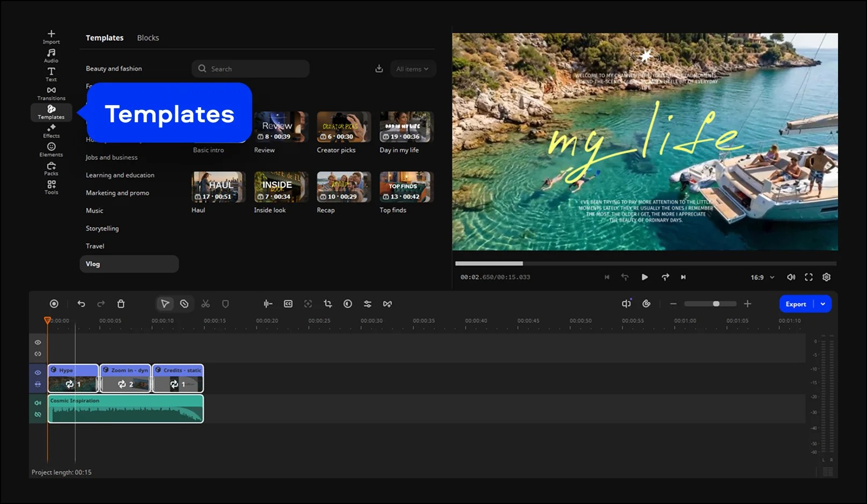Play the preview video
The height and width of the screenshot is (504, 867).
pyautogui.click(x=644, y=277)
